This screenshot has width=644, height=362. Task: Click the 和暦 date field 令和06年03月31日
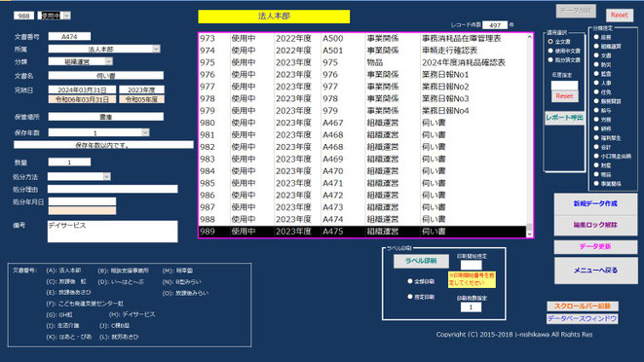[82, 99]
